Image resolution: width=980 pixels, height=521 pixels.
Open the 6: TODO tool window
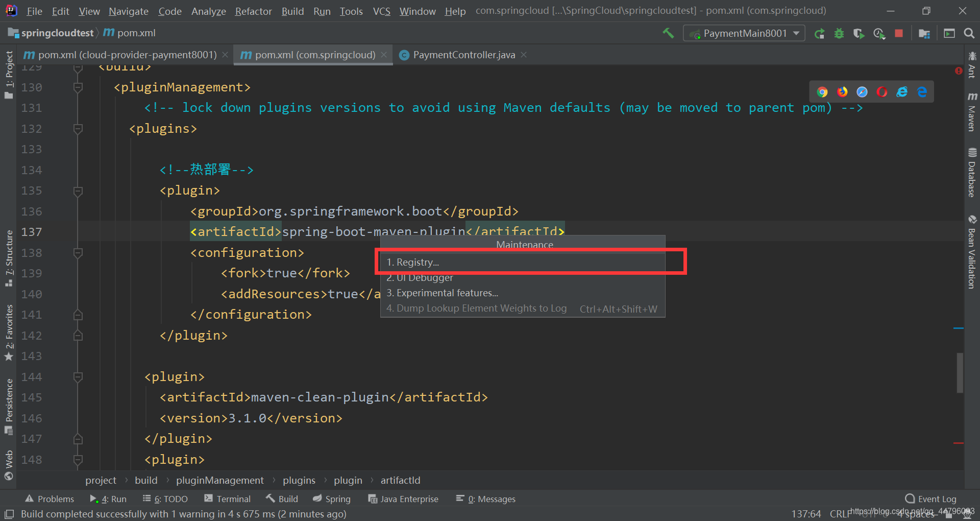pos(165,499)
